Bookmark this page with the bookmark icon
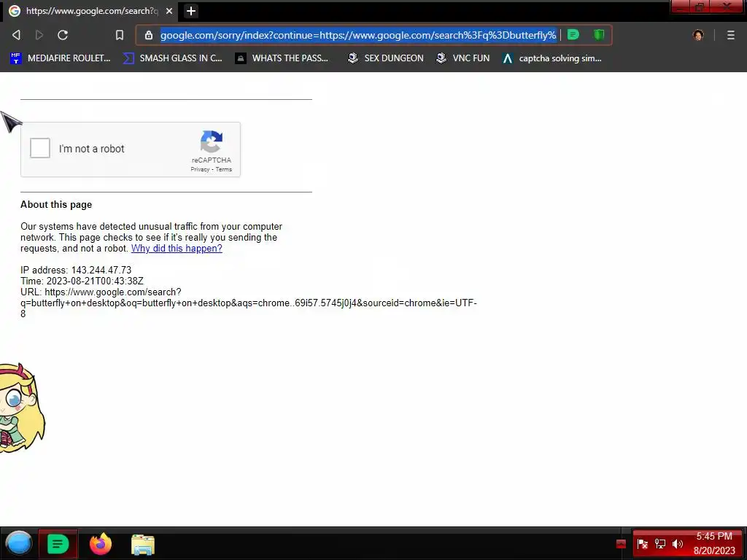This screenshot has height=560, width=747. pyautogui.click(x=120, y=35)
